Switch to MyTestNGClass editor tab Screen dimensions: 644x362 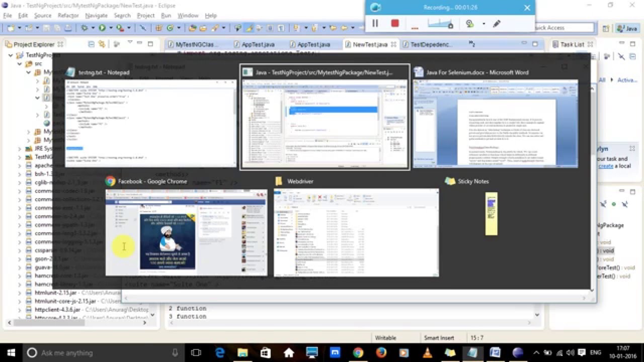pyautogui.click(x=196, y=44)
